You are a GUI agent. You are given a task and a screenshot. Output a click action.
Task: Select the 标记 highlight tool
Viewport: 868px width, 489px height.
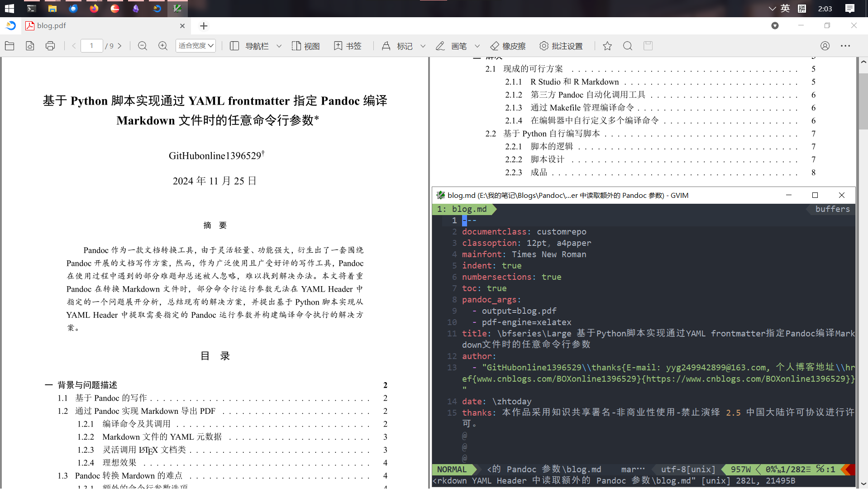[x=397, y=46]
